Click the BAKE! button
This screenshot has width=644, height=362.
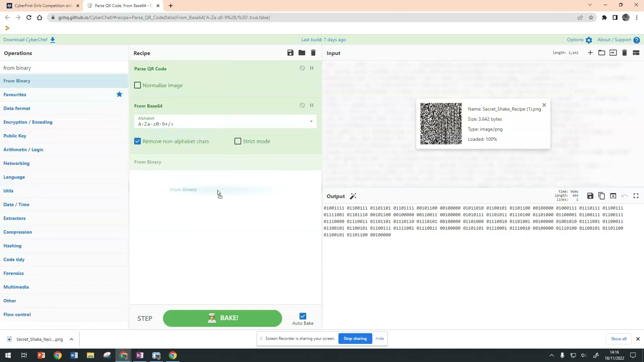222,318
